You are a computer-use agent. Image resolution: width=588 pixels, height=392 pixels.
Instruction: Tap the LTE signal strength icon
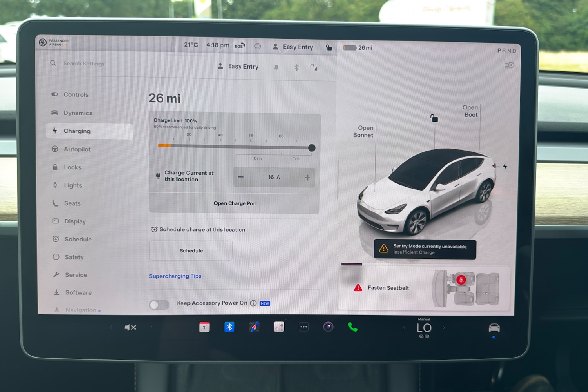tap(315, 67)
